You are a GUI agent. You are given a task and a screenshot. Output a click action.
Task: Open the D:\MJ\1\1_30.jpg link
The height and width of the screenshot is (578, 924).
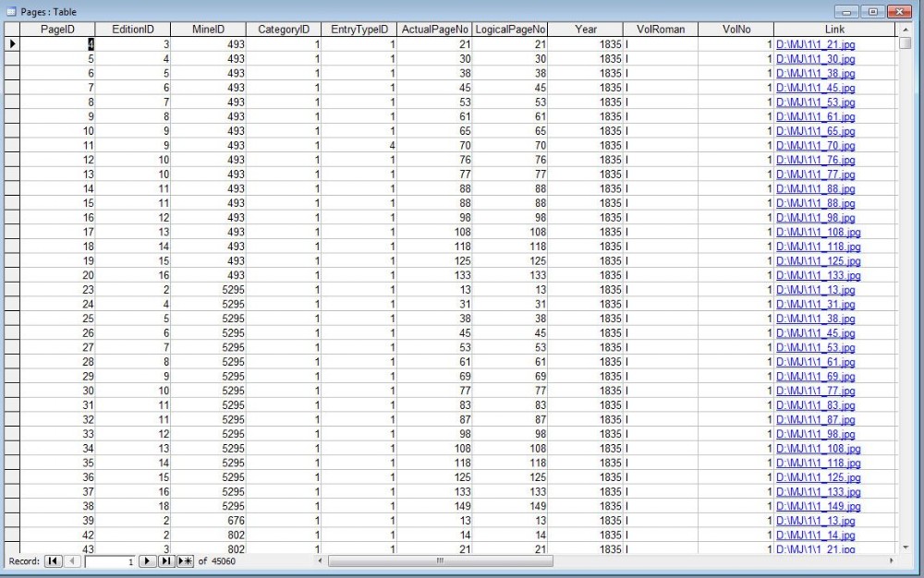pos(815,59)
